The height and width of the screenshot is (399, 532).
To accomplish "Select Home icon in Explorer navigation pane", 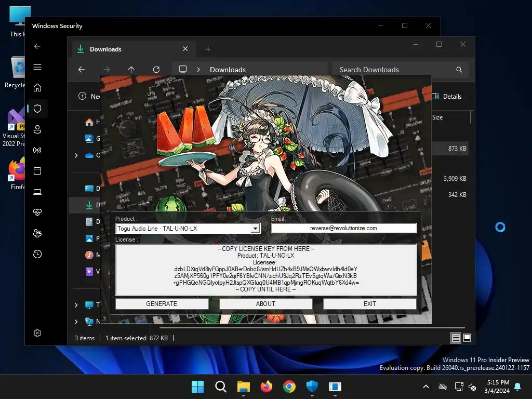I will pos(89,122).
